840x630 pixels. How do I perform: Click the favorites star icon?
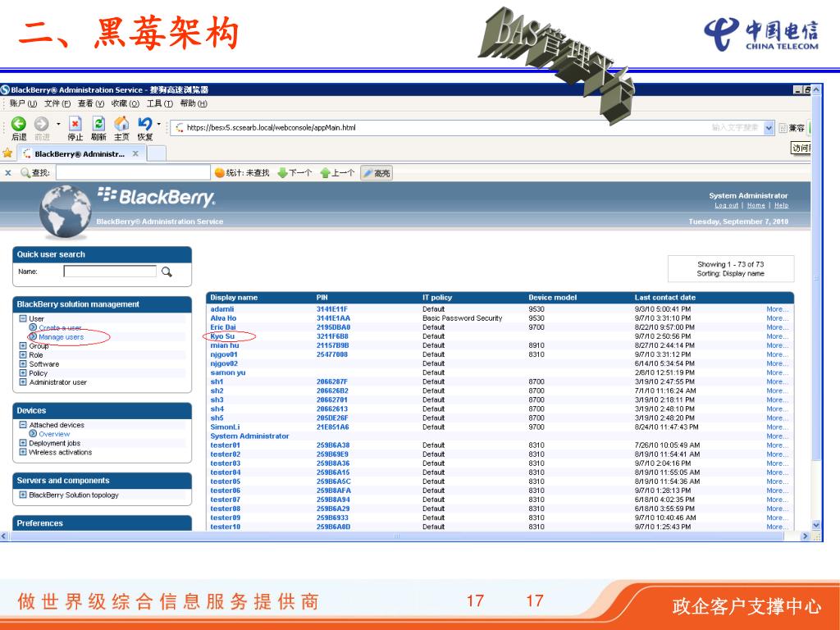(x=7, y=153)
